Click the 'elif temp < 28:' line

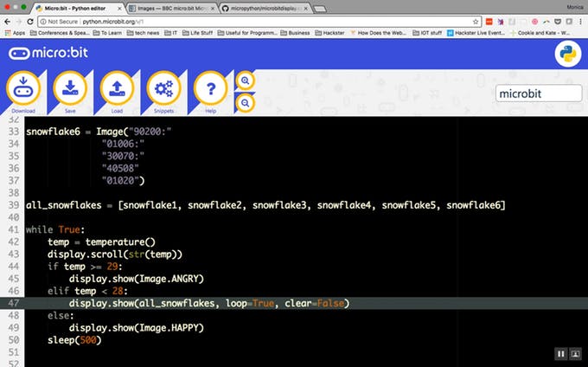coord(87,291)
